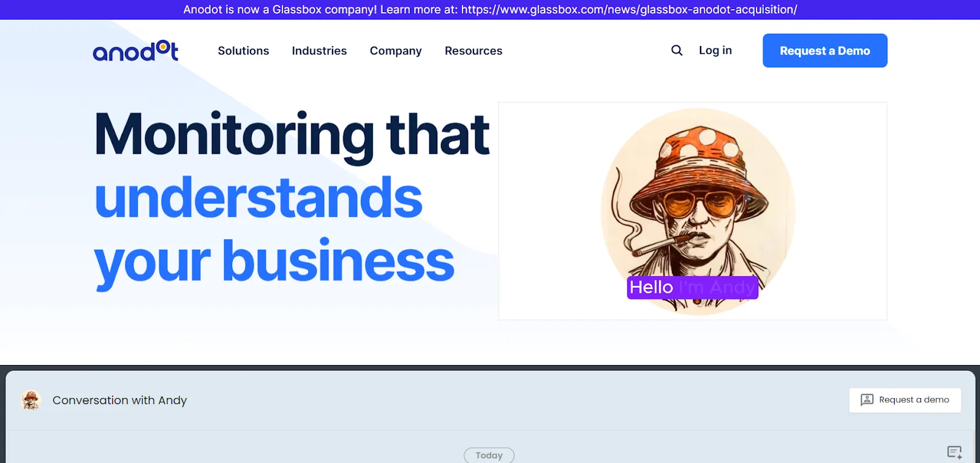
Task: Click Andy's small avatar in chat header
Action: [31, 400]
